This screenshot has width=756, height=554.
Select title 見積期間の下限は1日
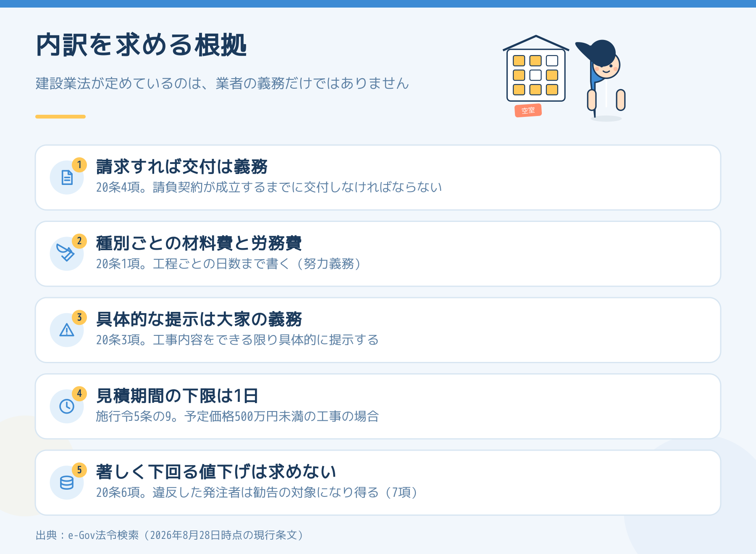point(177,396)
